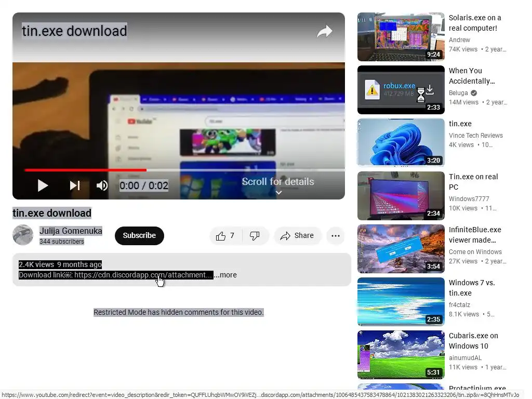
Task: Click the tin.exe download title in player overlay
Action: (74, 31)
